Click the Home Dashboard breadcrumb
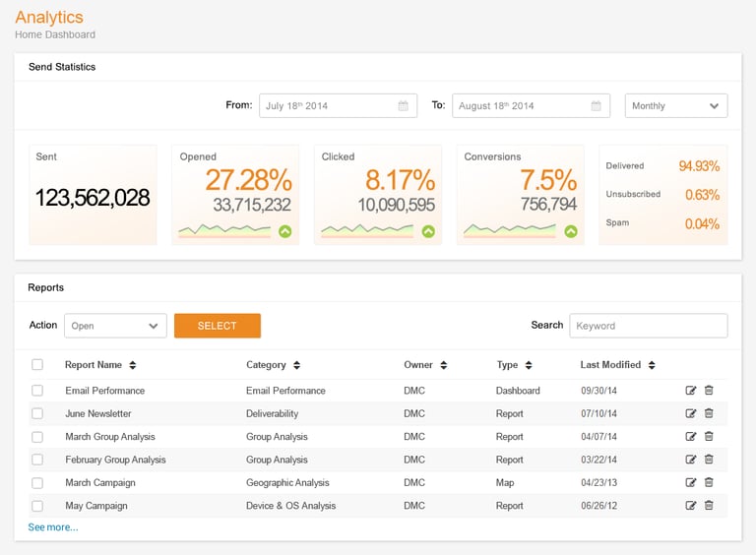The width and height of the screenshot is (756, 555). point(55,34)
